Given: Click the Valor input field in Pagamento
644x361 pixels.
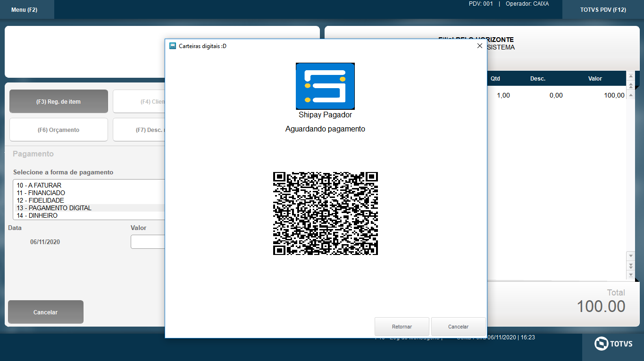Looking at the screenshot, I should pyautogui.click(x=148, y=242).
